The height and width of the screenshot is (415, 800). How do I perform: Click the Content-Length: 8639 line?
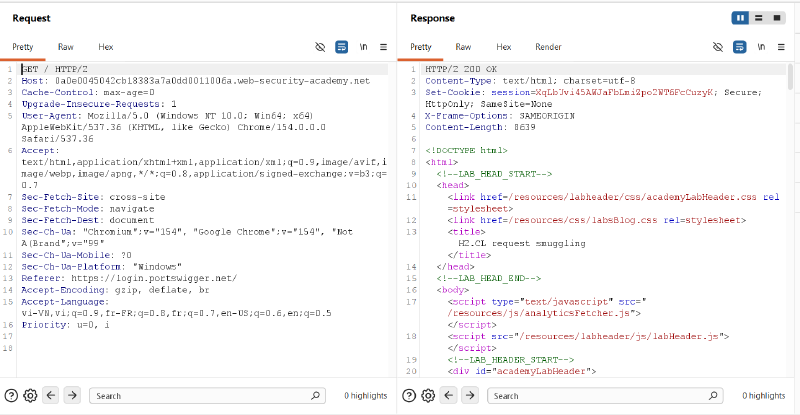[x=480, y=127]
